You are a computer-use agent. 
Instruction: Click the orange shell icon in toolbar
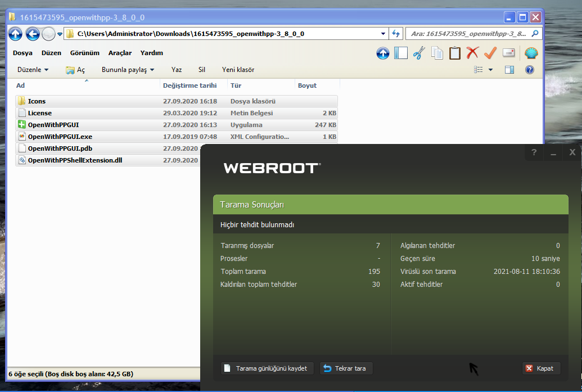click(531, 53)
